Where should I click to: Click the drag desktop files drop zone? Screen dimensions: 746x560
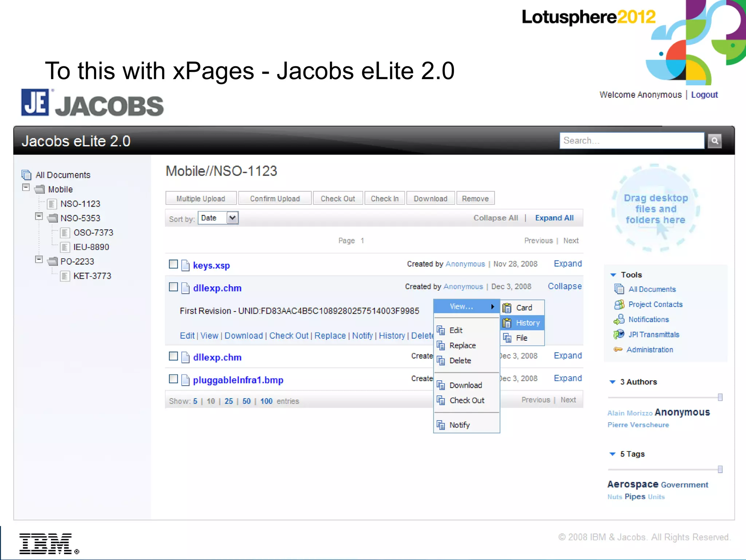coord(655,208)
